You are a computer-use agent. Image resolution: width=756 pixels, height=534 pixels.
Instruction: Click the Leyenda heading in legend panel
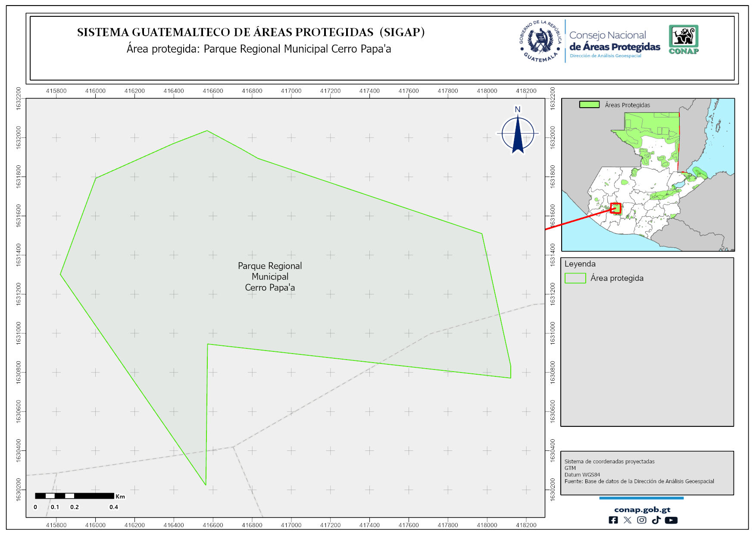[580, 264]
